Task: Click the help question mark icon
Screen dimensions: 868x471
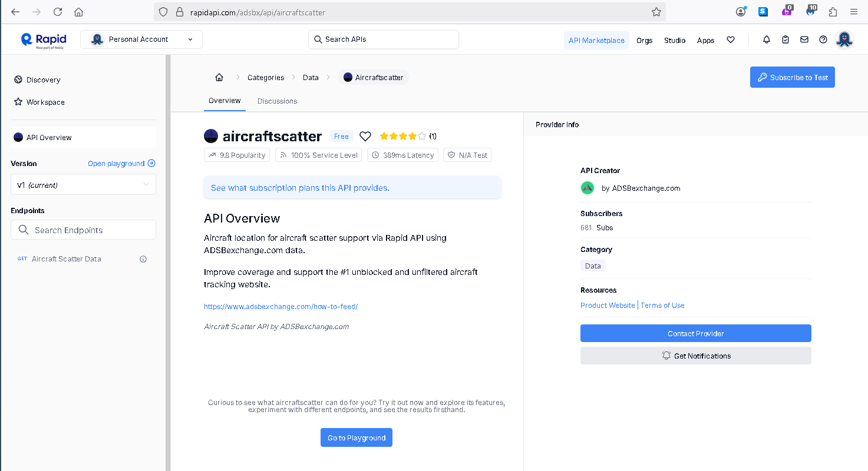Action: coord(823,40)
